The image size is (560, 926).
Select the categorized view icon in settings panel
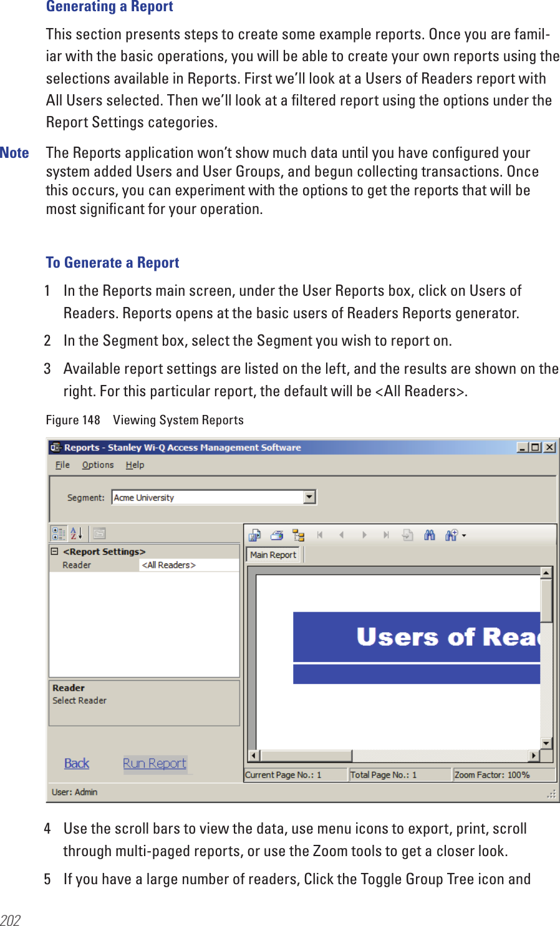tap(57, 534)
